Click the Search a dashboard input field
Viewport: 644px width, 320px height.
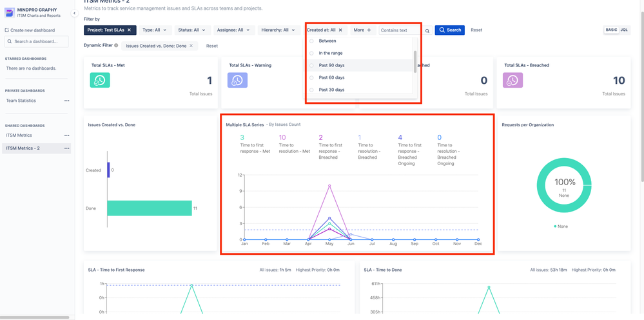37,42
